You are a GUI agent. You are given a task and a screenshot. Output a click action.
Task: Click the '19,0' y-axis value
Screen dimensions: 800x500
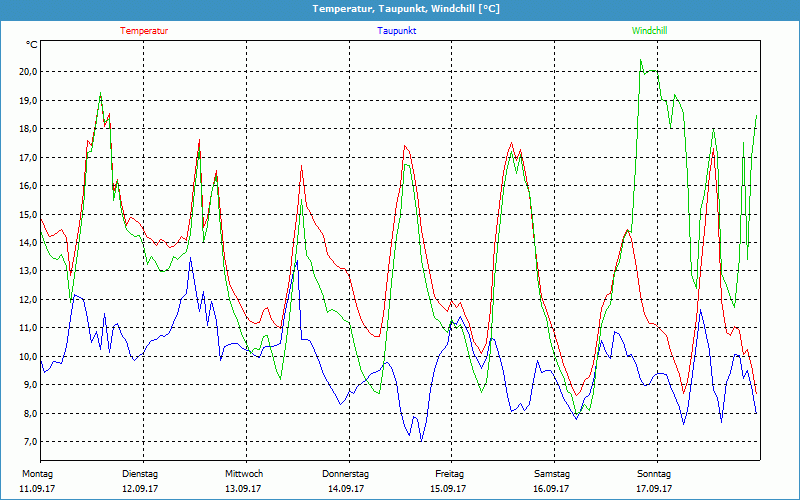pos(28,100)
